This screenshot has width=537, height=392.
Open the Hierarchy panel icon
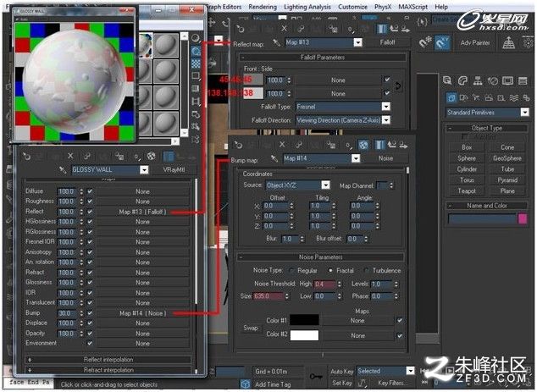(x=478, y=80)
